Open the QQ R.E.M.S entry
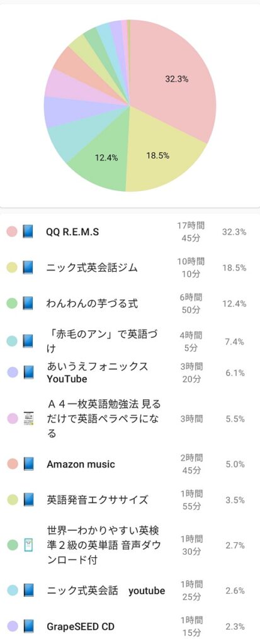The width and height of the screenshot is (260, 644). point(130,231)
